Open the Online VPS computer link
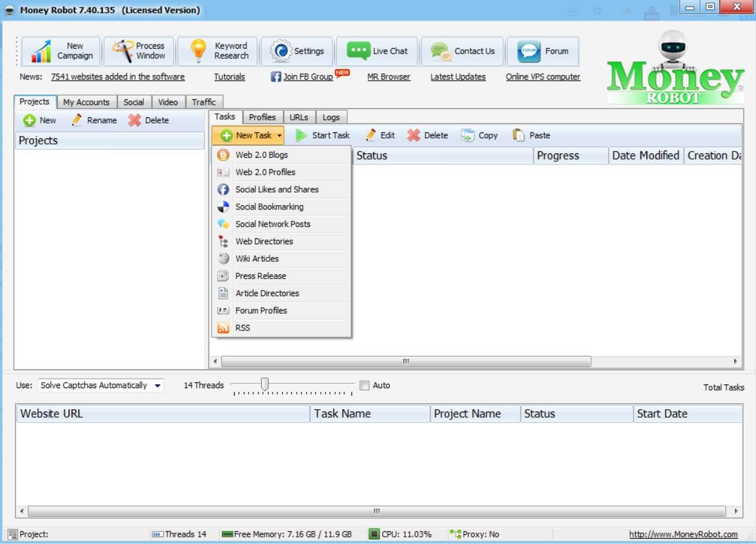 tap(543, 77)
